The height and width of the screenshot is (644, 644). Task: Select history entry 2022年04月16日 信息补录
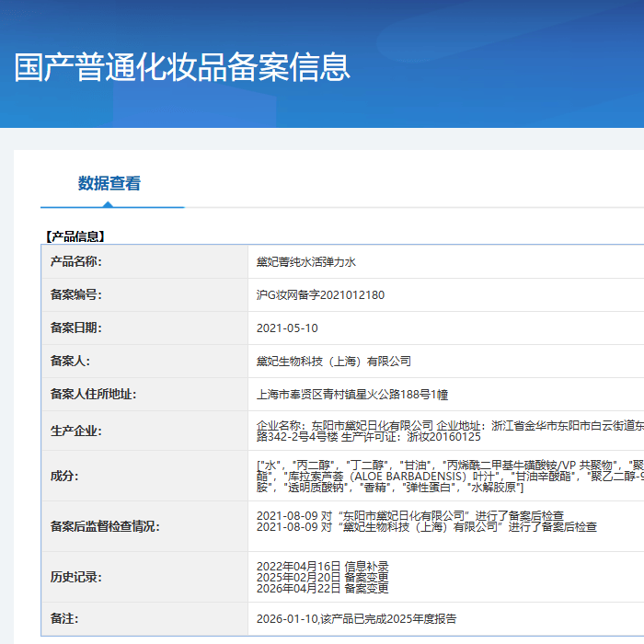coord(322,567)
